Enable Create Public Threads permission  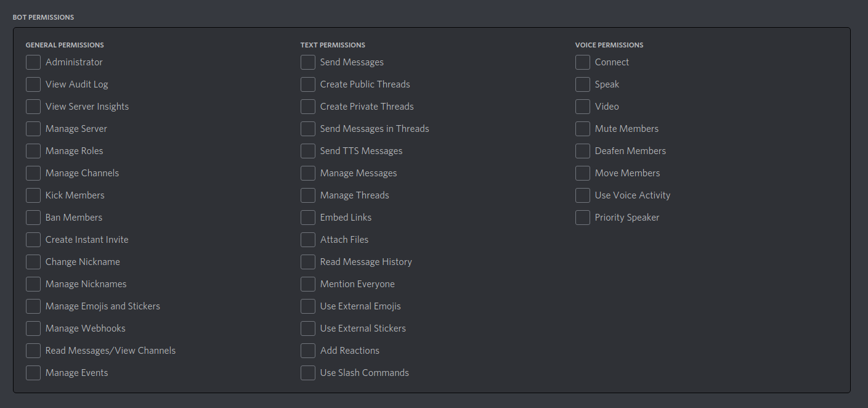point(307,84)
